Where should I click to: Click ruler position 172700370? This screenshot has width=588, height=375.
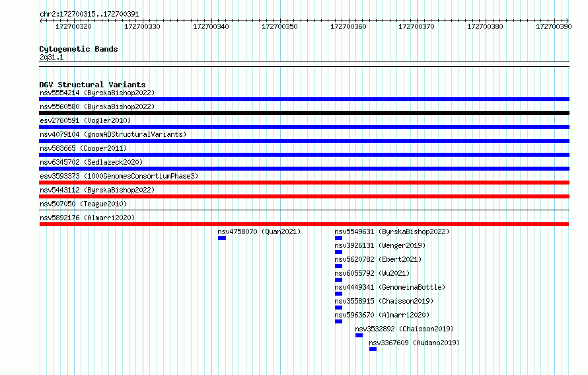click(x=416, y=26)
